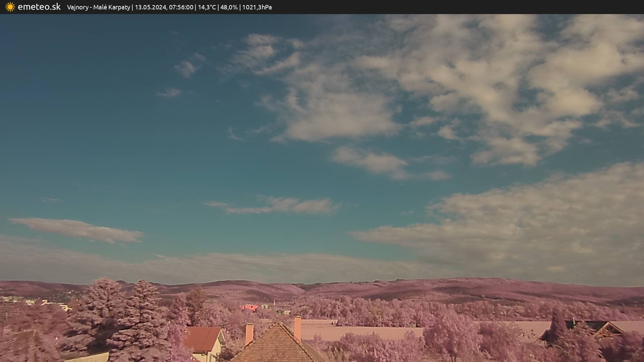Open the emeteo.sk site name link
This screenshot has width=644, height=362.
tap(39, 7)
